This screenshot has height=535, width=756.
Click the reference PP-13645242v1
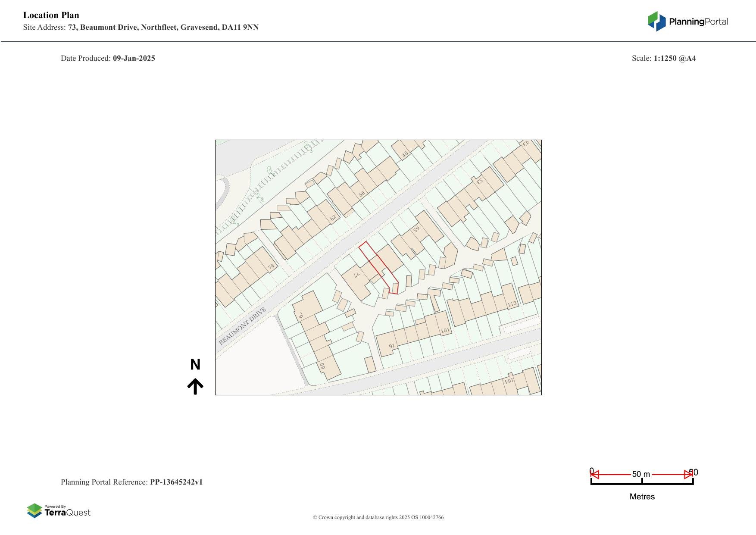point(176,482)
